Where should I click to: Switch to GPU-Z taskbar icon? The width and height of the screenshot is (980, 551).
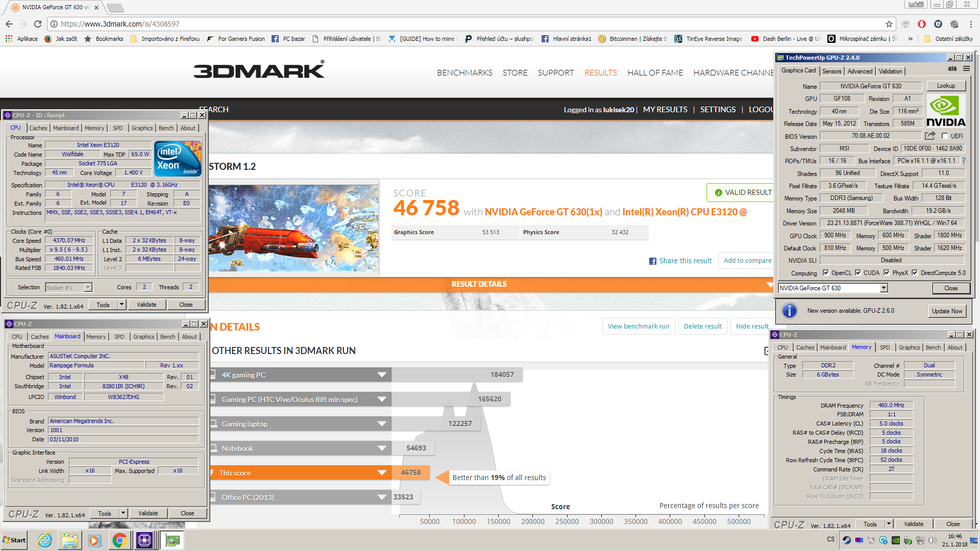[172, 540]
